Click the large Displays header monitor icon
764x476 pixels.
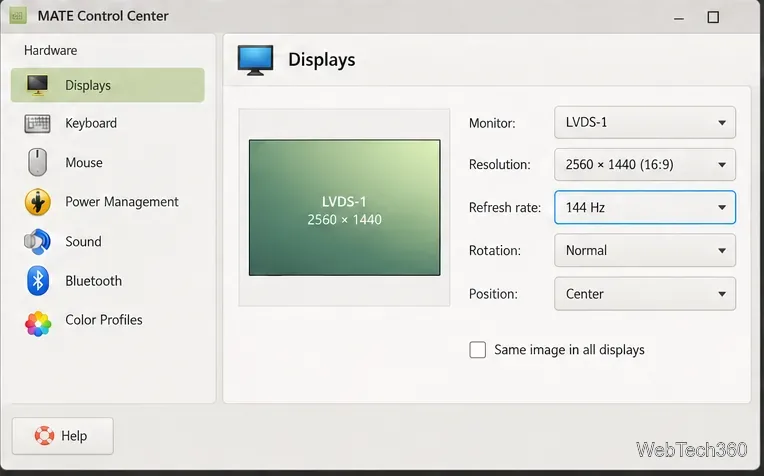255,60
